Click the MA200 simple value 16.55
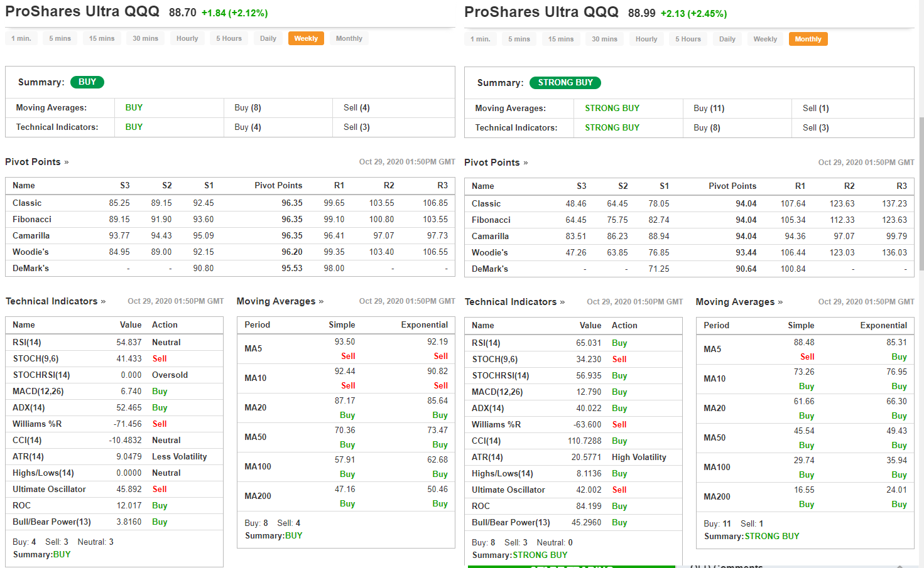 804,490
